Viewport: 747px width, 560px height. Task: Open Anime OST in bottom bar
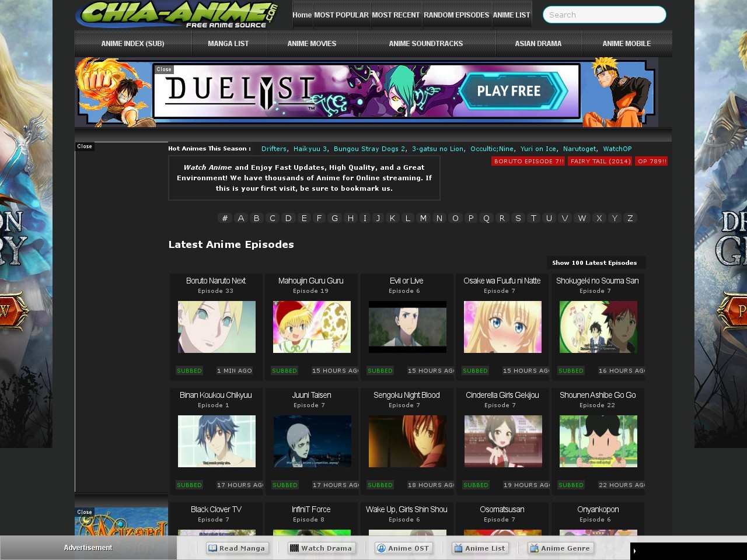(x=404, y=548)
